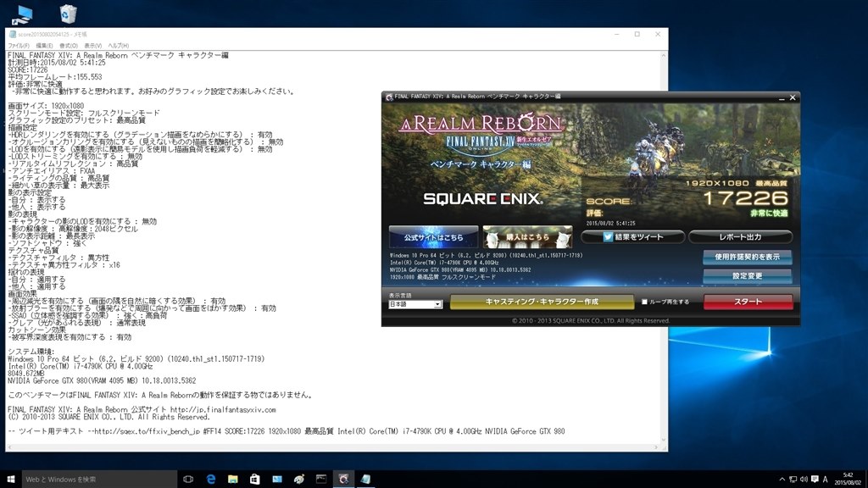Click the http://jp.finalfantasyxiv.com URL text in Notepad
This screenshot has width=868, height=488.
223,410
